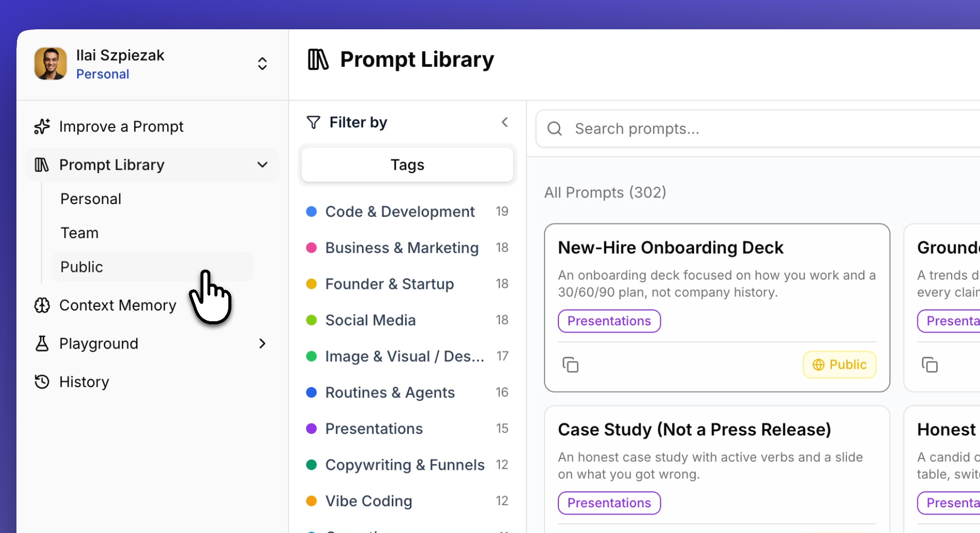This screenshot has width=980, height=533.
Task: Filter by Social Media tag
Action: (x=407, y=320)
